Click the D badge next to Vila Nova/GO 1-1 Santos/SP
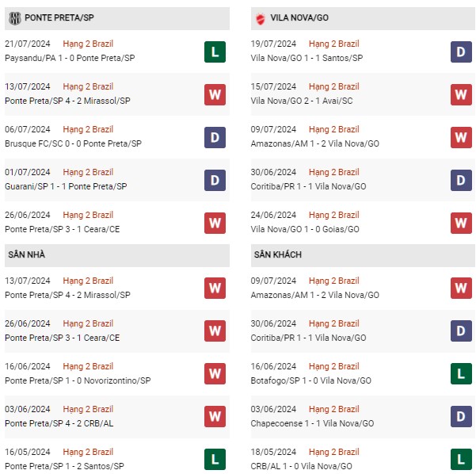The image size is (476, 474). coord(461,52)
